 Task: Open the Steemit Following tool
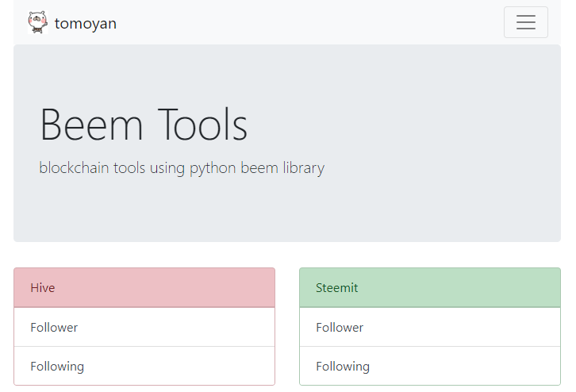(x=430, y=366)
